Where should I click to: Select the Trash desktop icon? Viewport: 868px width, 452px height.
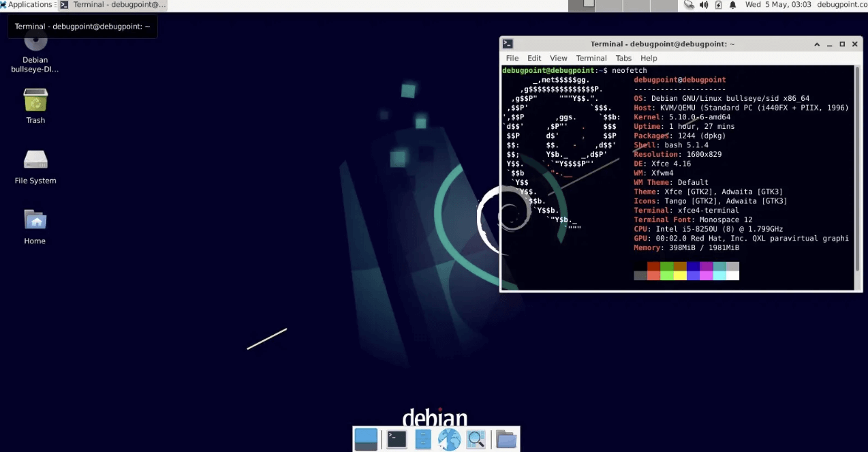click(x=35, y=106)
